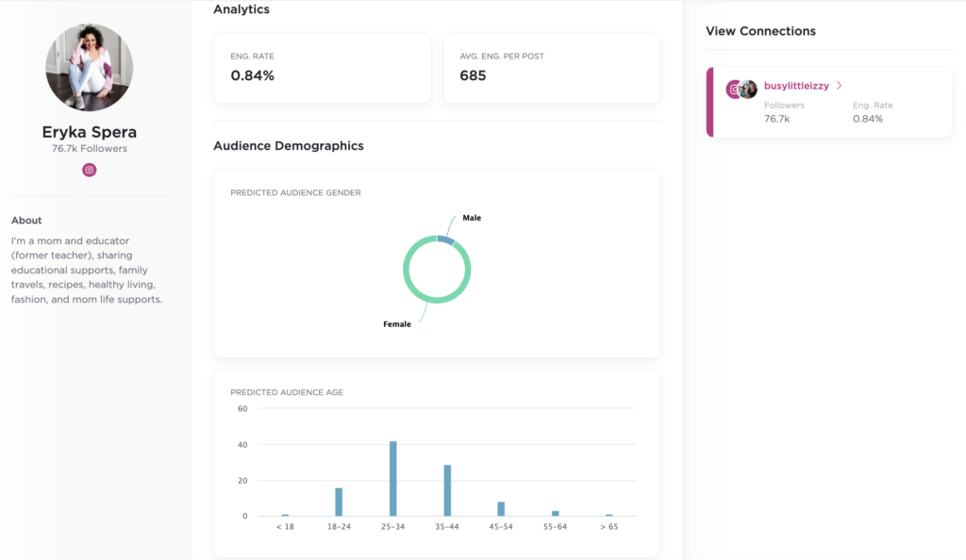
Task: Select the 18-24 bar in the age histogram
Action: point(339,502)
